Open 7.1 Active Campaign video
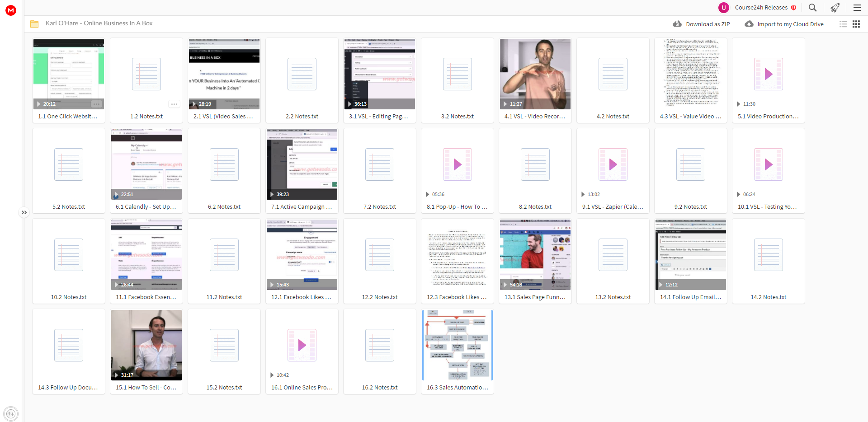The width and height of the screenshot is (868, 422). tap(302, 164)
